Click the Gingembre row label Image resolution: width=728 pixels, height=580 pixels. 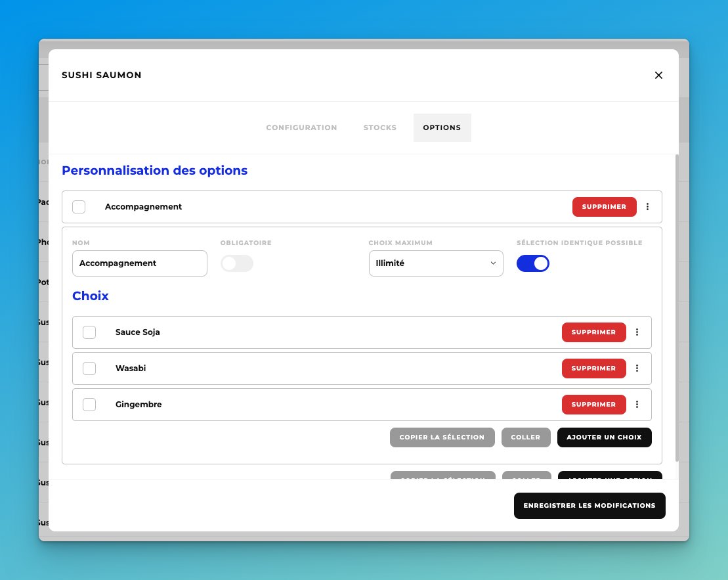139,405
